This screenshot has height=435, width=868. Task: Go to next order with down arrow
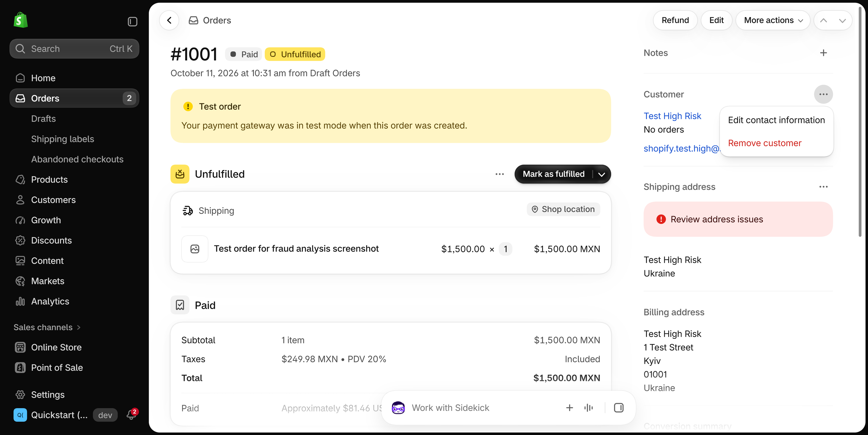click(842, 20)
